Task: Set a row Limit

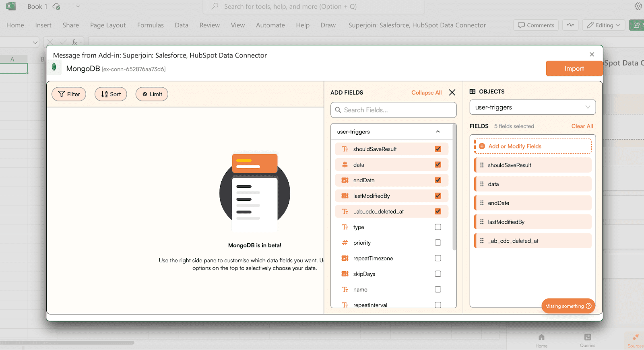Action: pyautogui.click(x=152, y=94)
